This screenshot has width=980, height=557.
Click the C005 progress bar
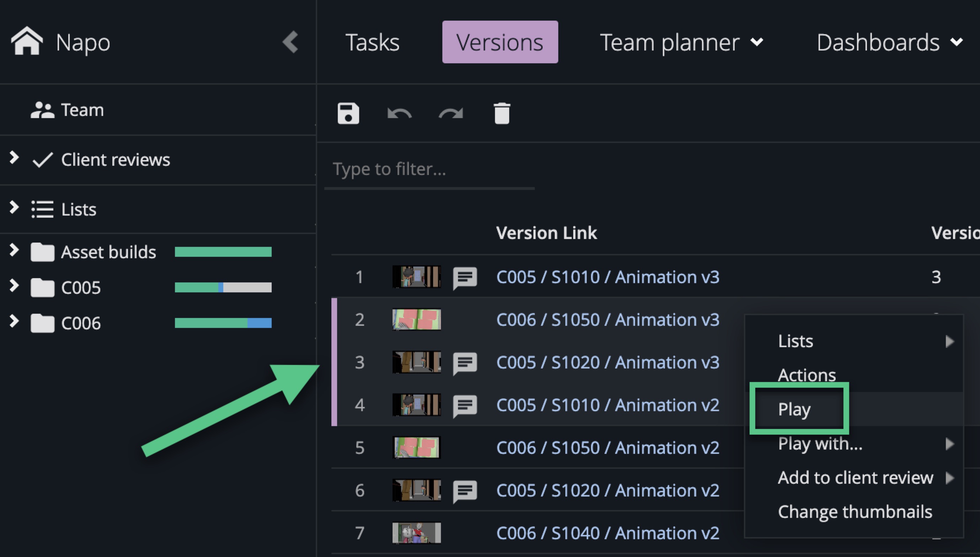click(x=223, y=287)
